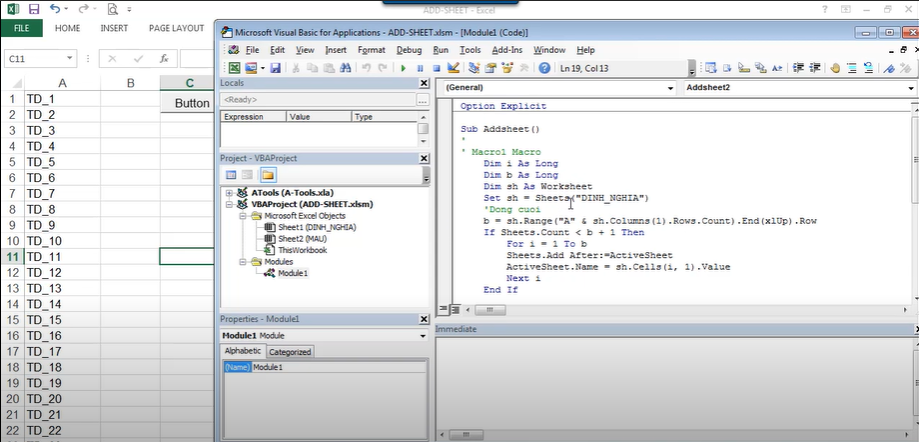Image resolution: width=919 pixels, height=442 pixels.
Task: Click the green Excel FILE tab
Action: (x=21, y=28)
